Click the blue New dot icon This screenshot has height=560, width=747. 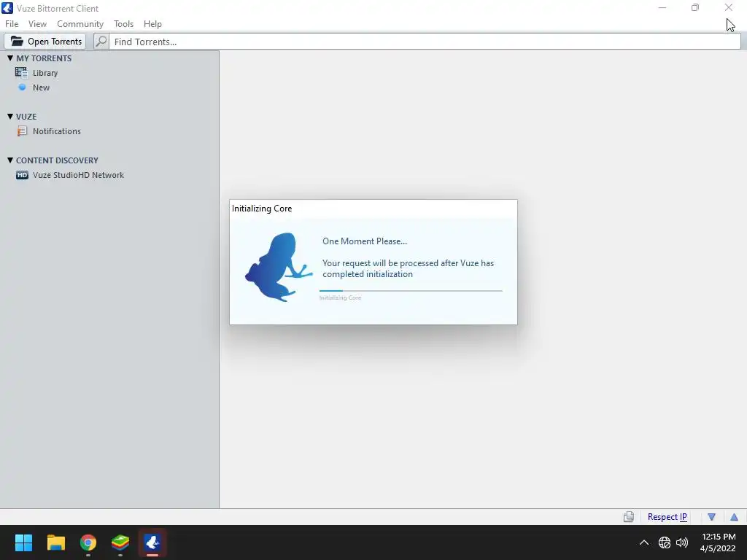pyautogui.click(x=22, y=87)
